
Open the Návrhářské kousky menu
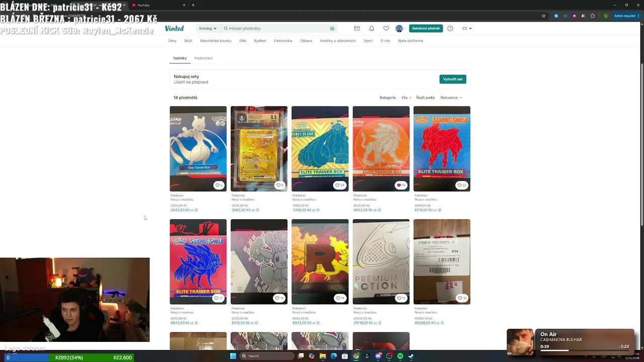(x=216, y=41)
